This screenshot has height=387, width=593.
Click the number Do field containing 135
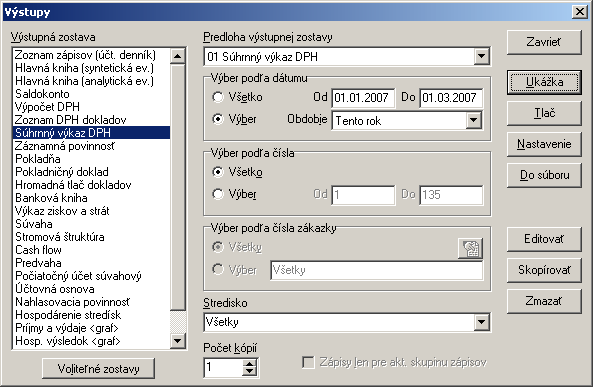click(451, 195)
